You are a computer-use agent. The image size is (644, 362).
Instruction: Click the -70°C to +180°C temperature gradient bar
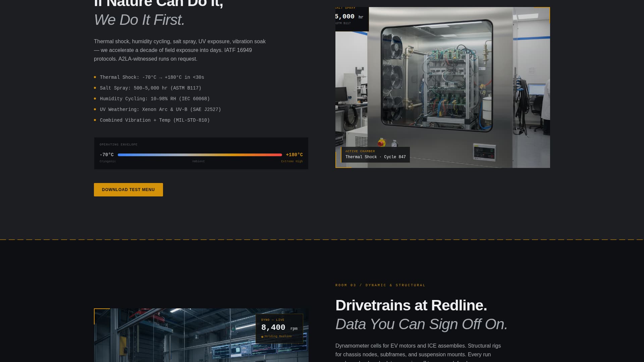(200, 155)
